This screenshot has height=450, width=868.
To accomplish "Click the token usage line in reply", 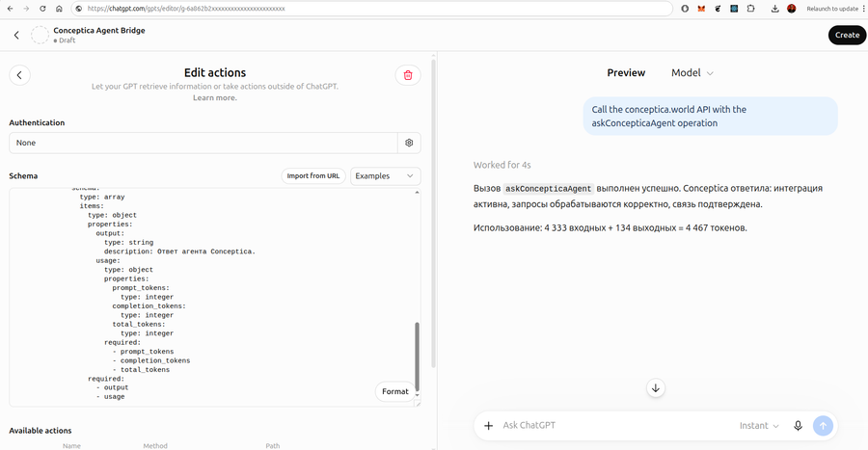I will 610,227.
